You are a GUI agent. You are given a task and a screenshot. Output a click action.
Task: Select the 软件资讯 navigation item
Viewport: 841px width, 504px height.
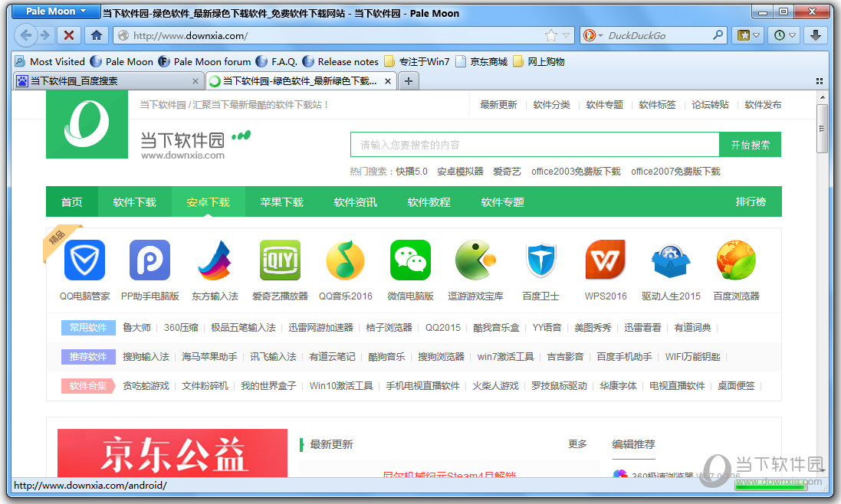pos(355,202)
